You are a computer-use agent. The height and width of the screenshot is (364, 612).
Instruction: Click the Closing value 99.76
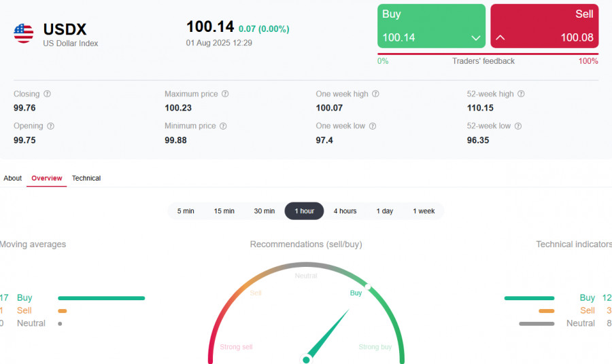24,108
